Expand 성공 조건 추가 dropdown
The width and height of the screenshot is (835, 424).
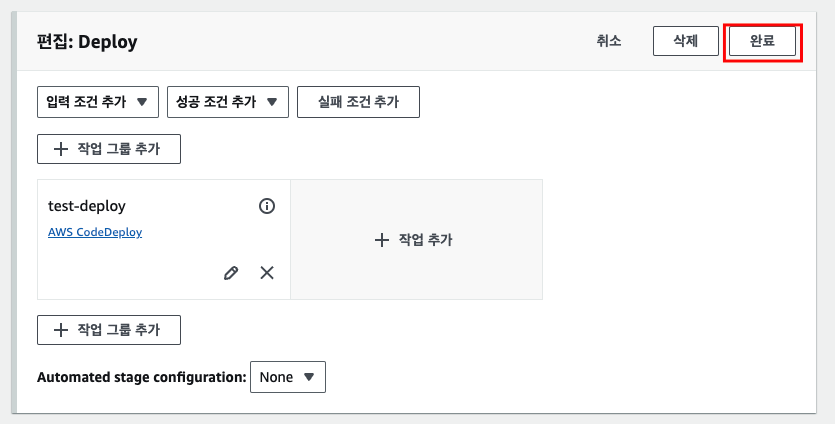pos(228,102)
